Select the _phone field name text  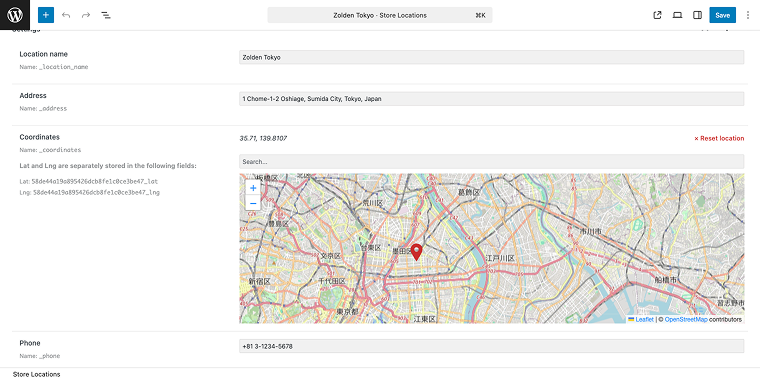pos(49,356)
